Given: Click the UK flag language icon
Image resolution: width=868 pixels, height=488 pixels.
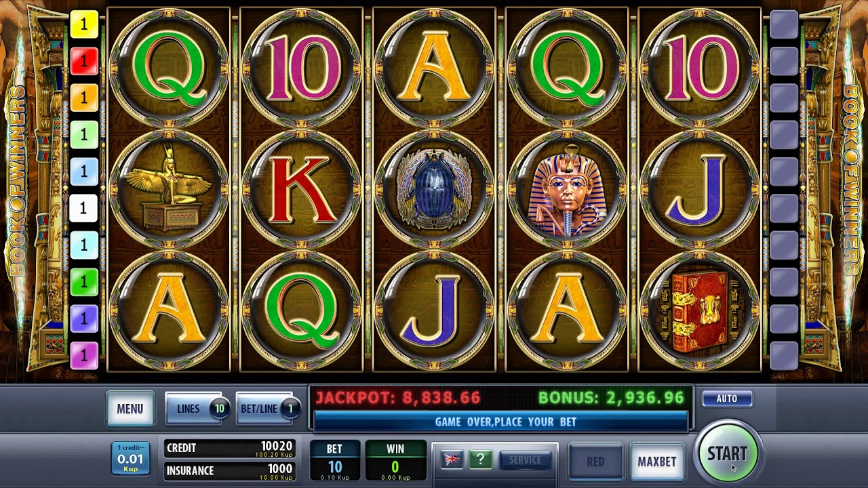Looking at the screenshot, I should (x=451, y=460).
